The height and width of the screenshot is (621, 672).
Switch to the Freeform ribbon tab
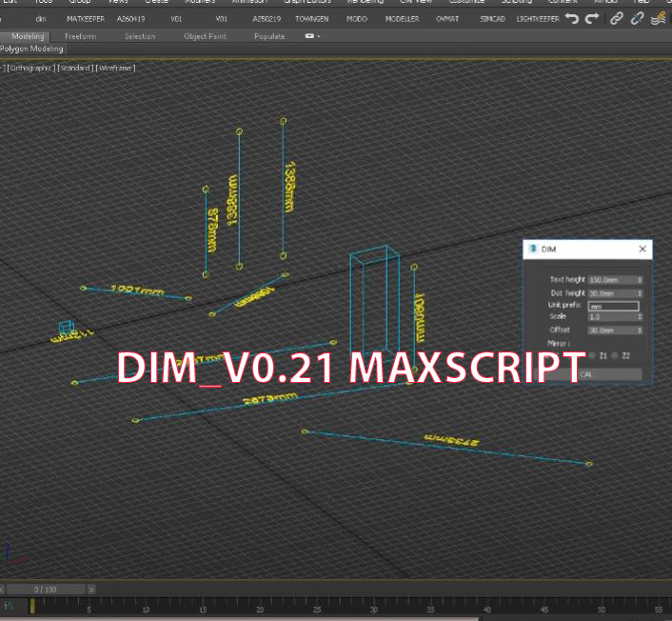[x=80, y=36]
